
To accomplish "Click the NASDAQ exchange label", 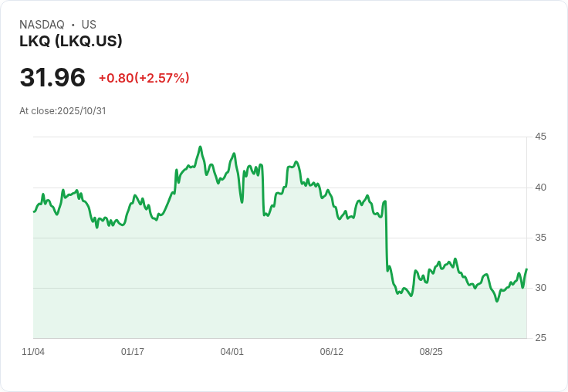I will pyautogui.click(x=42, y=25).
